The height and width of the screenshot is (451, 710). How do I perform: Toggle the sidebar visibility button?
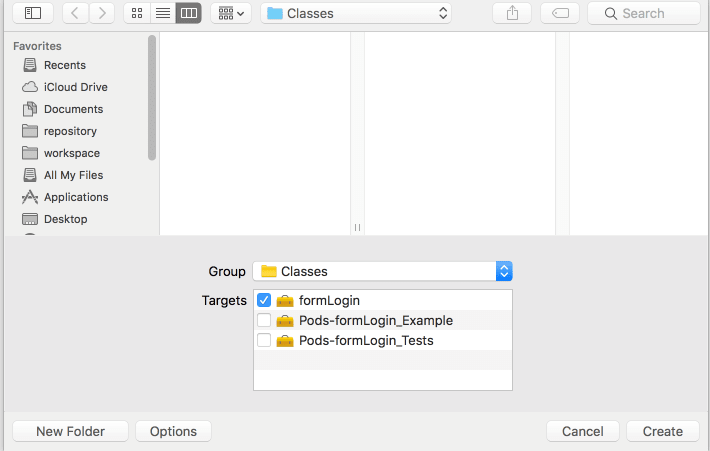(33, 13)
